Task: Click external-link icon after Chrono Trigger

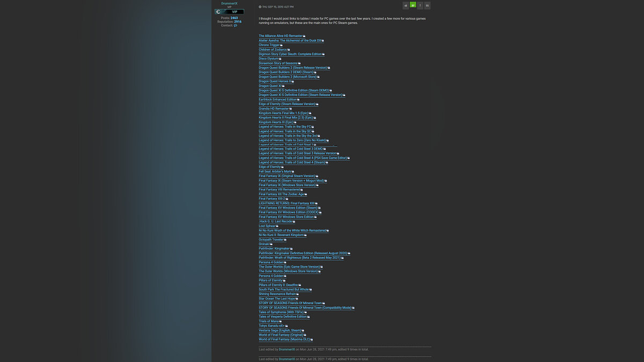Action: pyautogui.click(x=282, y=45)
